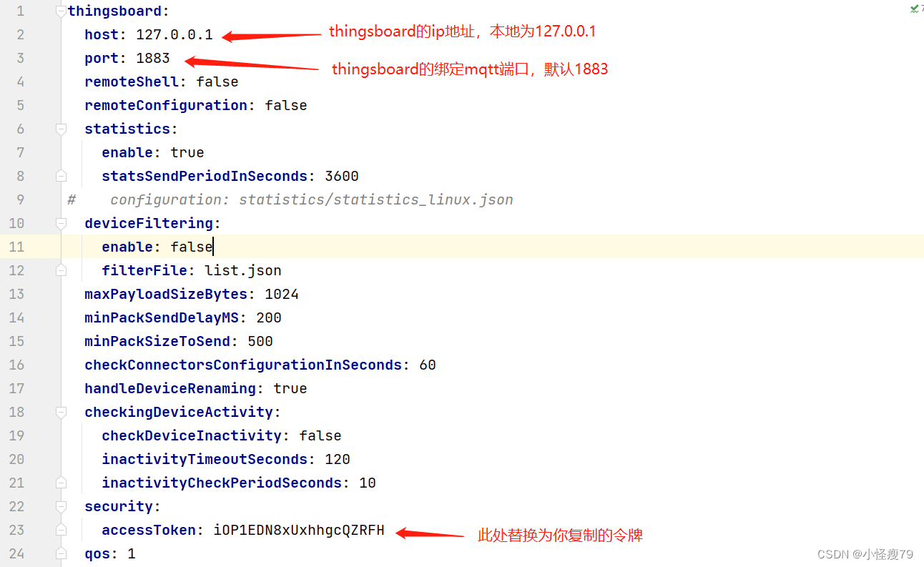This screenshot has width=924, height=567.
Task: Click the deviceFiltering key
Action: [149, 224]
